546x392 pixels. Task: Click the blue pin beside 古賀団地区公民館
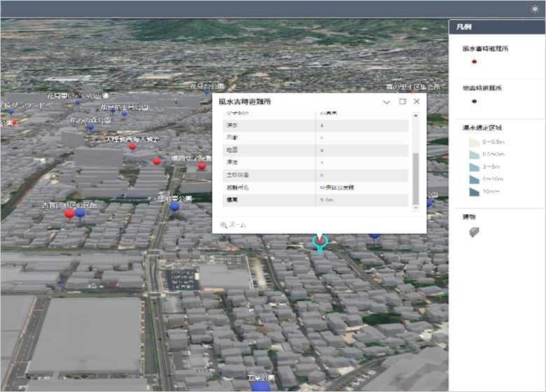(x=80, y=214)
